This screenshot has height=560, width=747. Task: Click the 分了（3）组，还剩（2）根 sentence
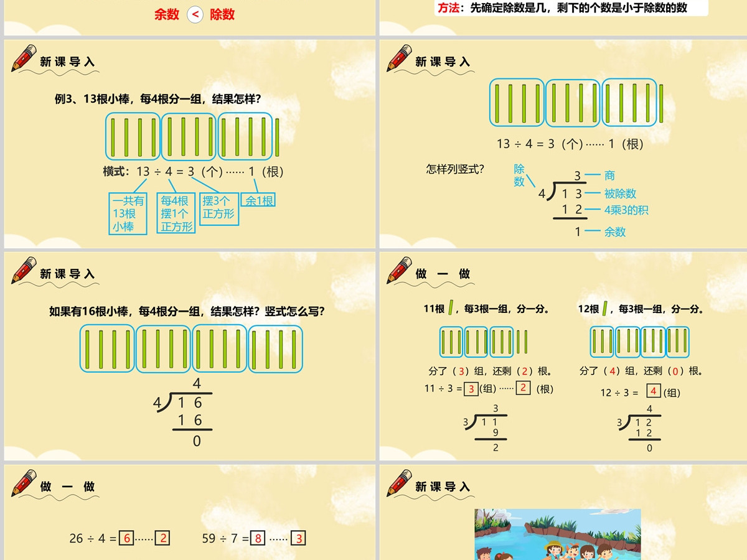491,371
